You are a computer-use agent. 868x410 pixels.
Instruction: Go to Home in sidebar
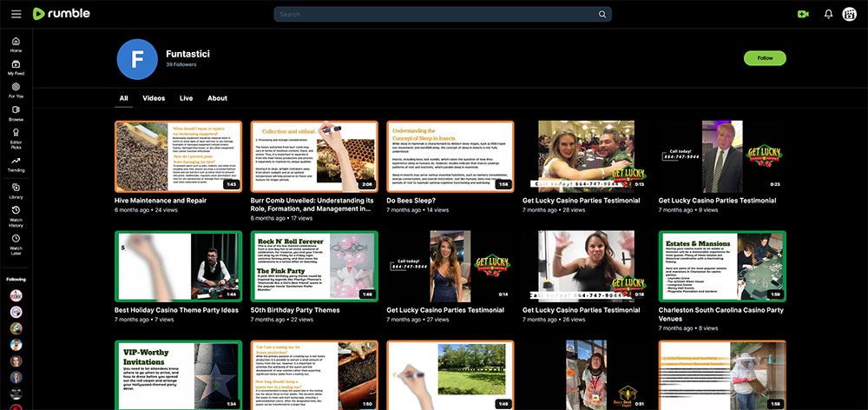pos(16,45)
